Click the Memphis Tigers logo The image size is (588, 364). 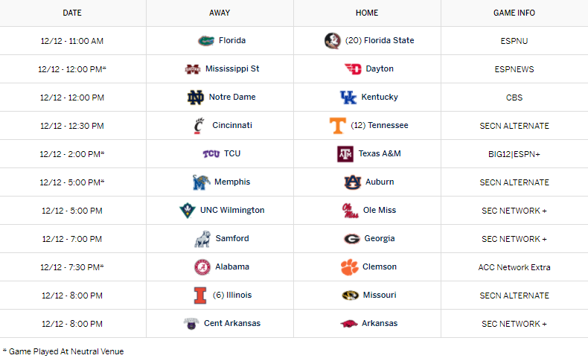coord(201,182)
